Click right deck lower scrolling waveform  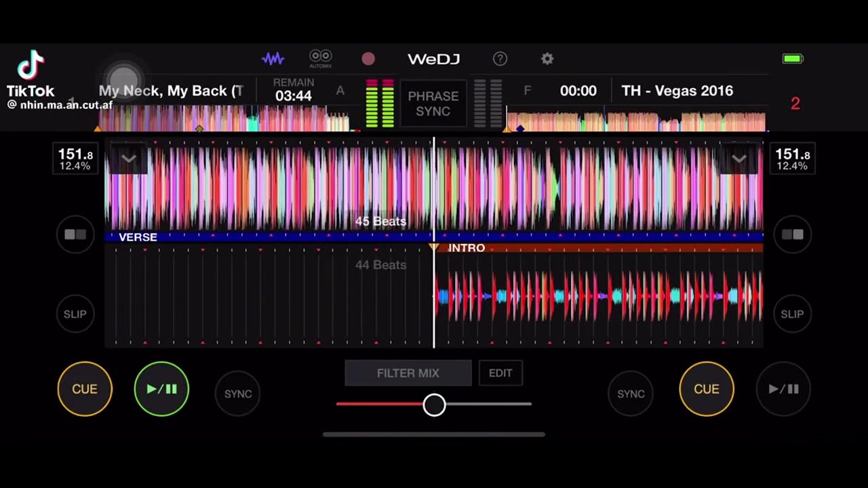click(599, 296)
